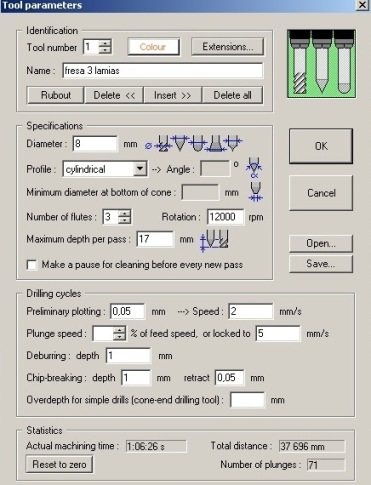
Task: Increase Plunge speed percentage with up arrow
Action: [119, 330]
